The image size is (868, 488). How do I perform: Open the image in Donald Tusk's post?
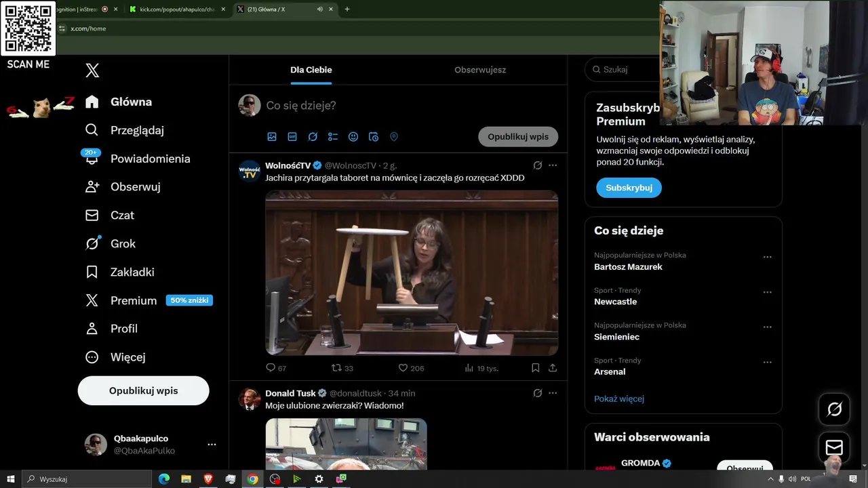point(346,444)
